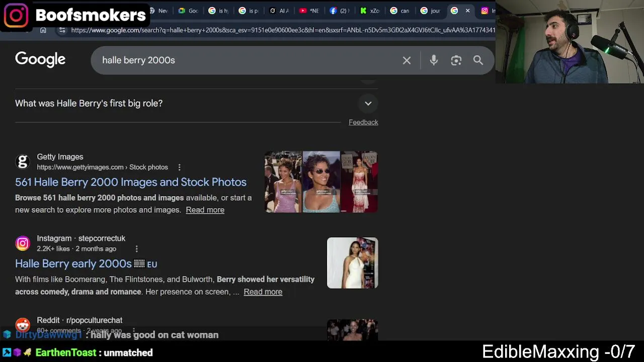Viewport: 644px width, 362px height.
Task: Focus the 'halle berry 2000s' search field
Action: point(247,60)
